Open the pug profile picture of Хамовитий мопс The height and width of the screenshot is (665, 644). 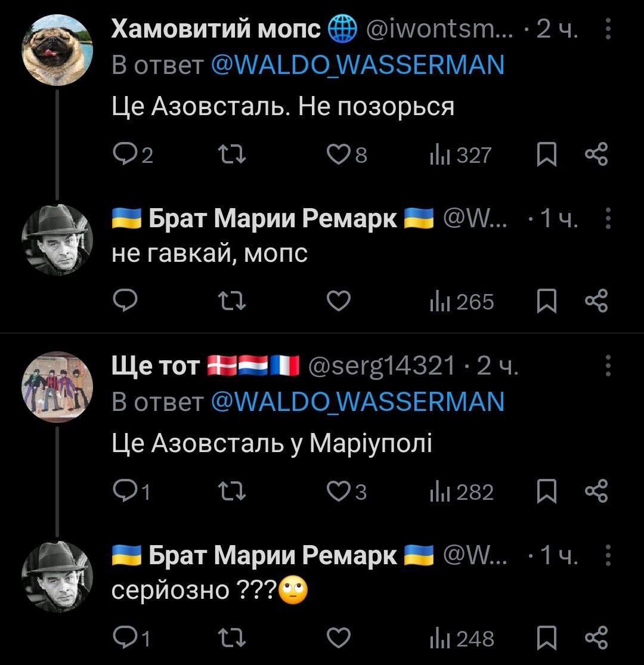57,50
